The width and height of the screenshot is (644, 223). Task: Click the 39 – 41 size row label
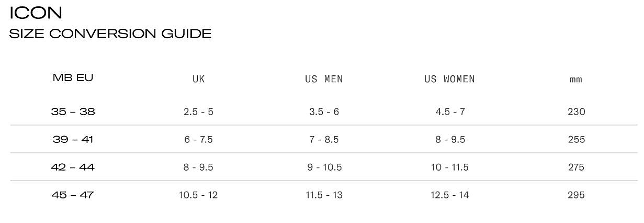[73, 140]
